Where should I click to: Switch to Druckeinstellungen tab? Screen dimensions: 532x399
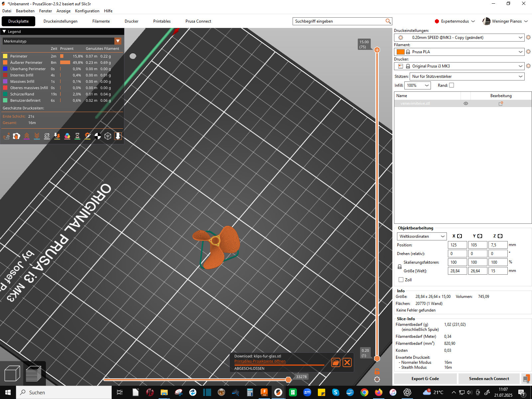61,21
